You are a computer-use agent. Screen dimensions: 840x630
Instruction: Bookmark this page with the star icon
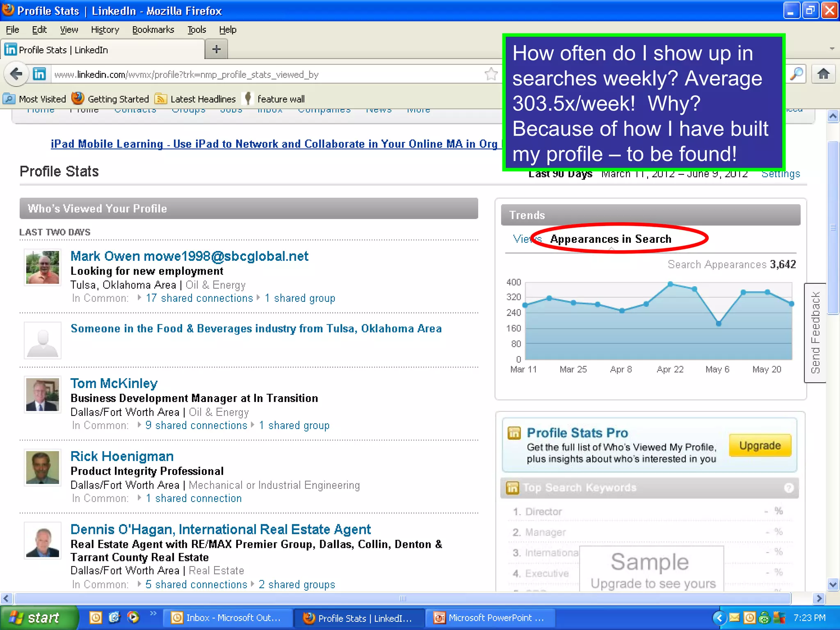(491, 74)
